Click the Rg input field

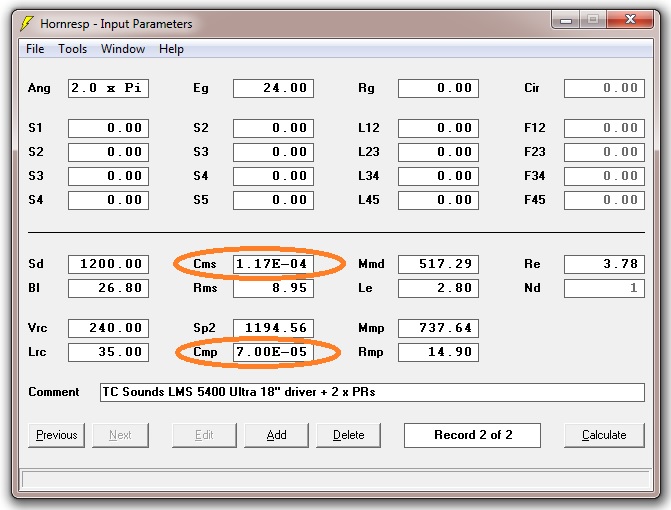[438, 88]
